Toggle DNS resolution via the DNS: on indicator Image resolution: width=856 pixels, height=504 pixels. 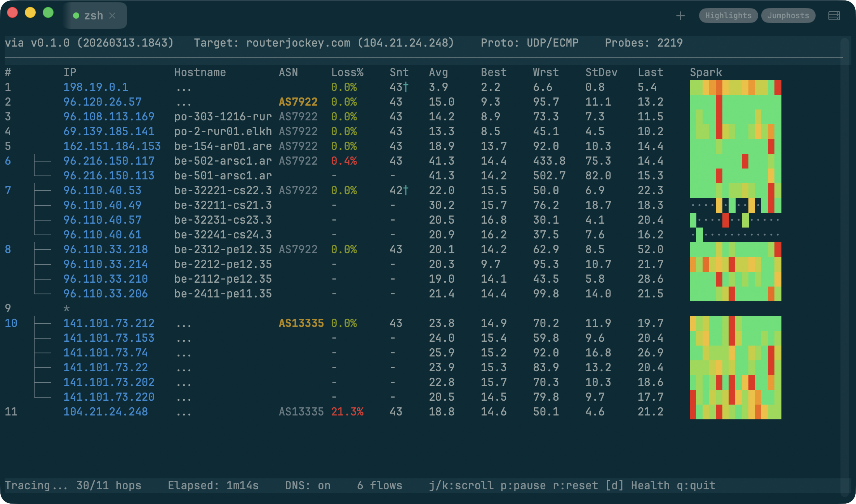[x=307, y=485]
